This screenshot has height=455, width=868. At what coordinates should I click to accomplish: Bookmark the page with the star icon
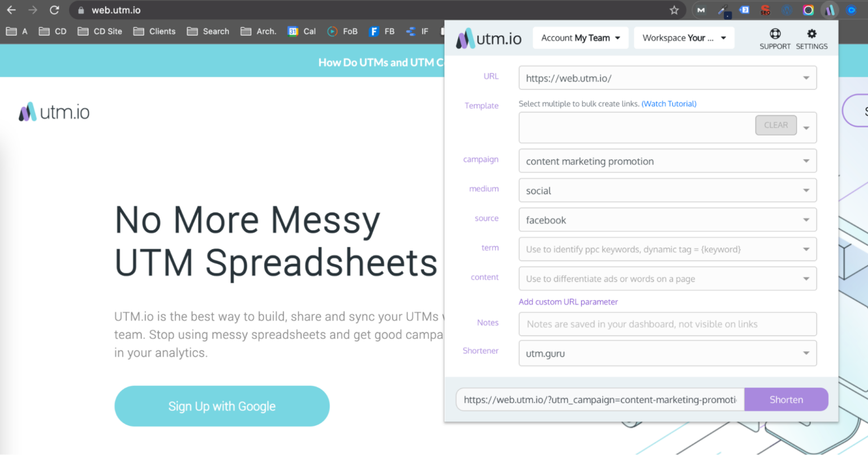(675, 10)
